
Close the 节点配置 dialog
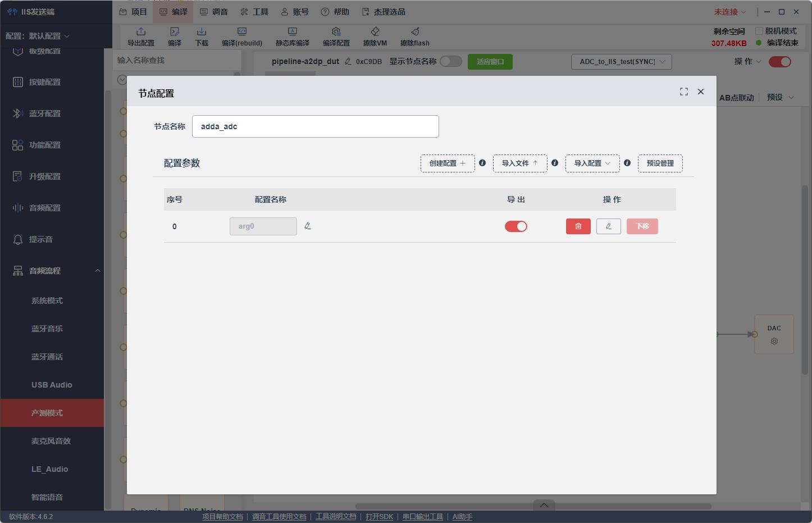click(x=701, y=92)
